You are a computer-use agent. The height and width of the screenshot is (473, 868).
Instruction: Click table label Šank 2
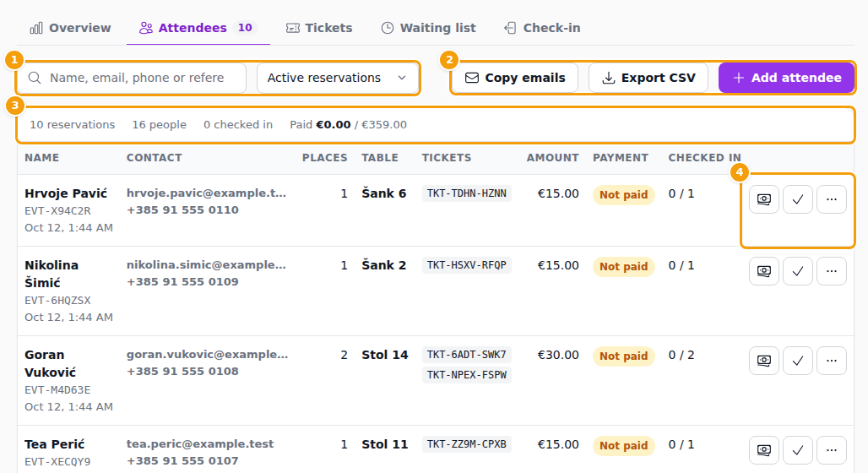(383, 265)
